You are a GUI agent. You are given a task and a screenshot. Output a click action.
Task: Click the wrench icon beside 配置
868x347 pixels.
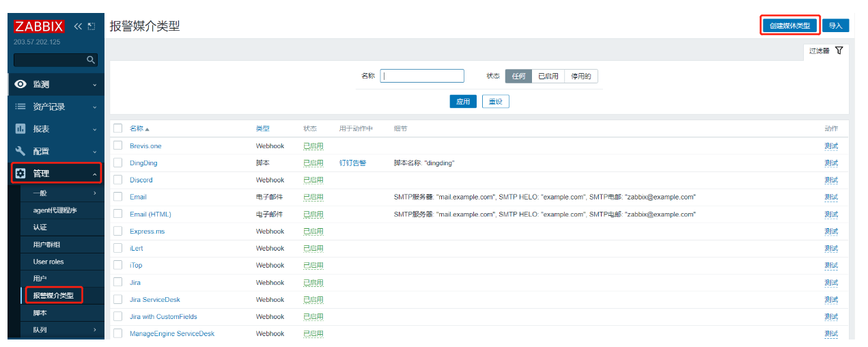(x=20, y=151)
